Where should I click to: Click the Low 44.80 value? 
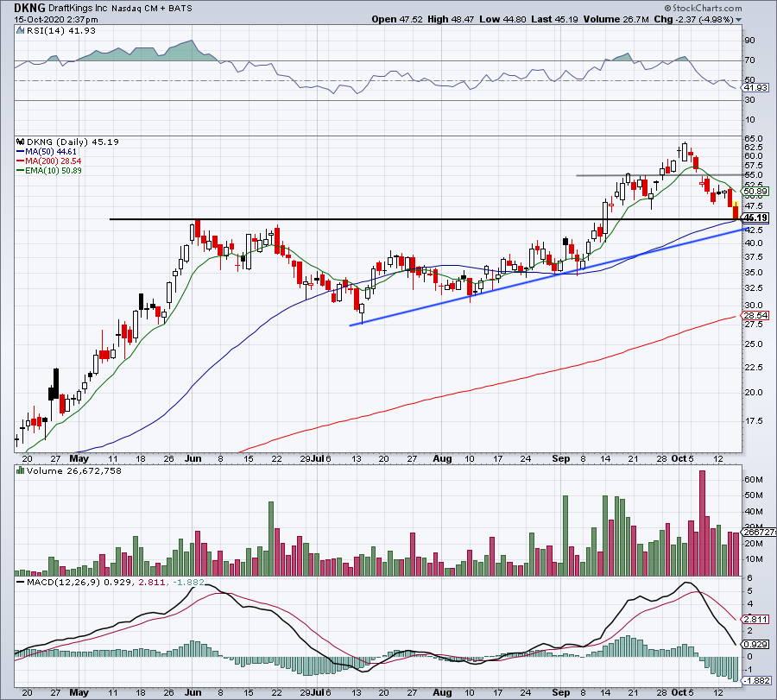(x=502, y=19)
